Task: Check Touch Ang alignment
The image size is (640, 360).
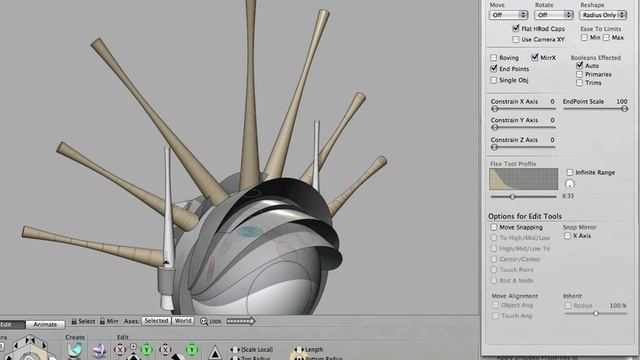Action: click(x=495, y=316)
